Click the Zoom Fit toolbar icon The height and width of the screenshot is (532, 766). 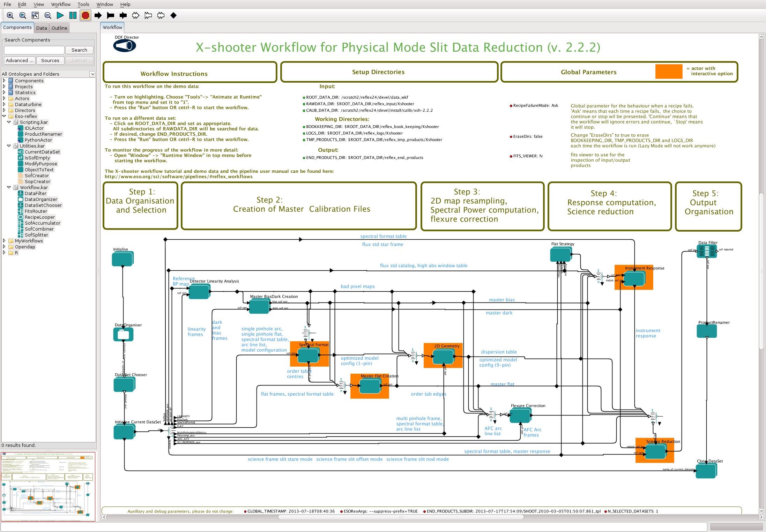pos(35,15)
